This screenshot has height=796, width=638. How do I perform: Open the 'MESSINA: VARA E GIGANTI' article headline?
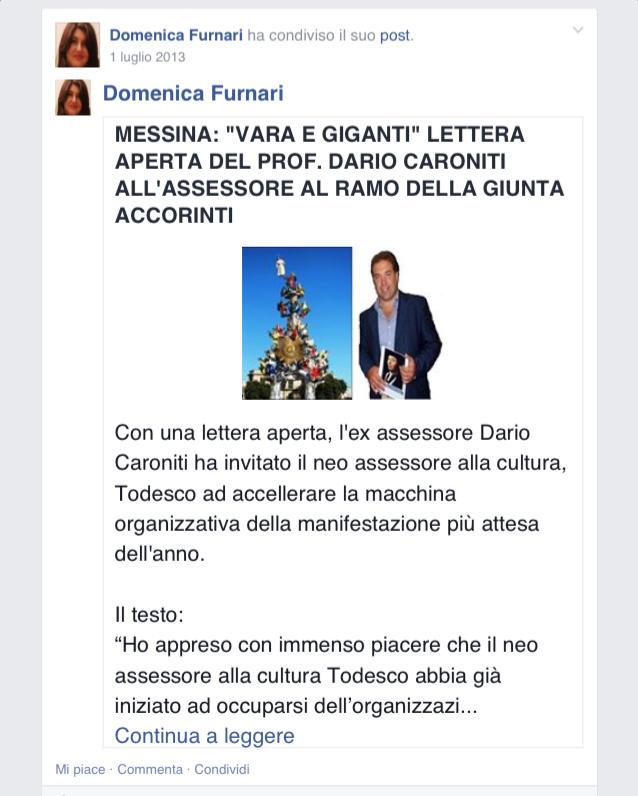[339, 175]
